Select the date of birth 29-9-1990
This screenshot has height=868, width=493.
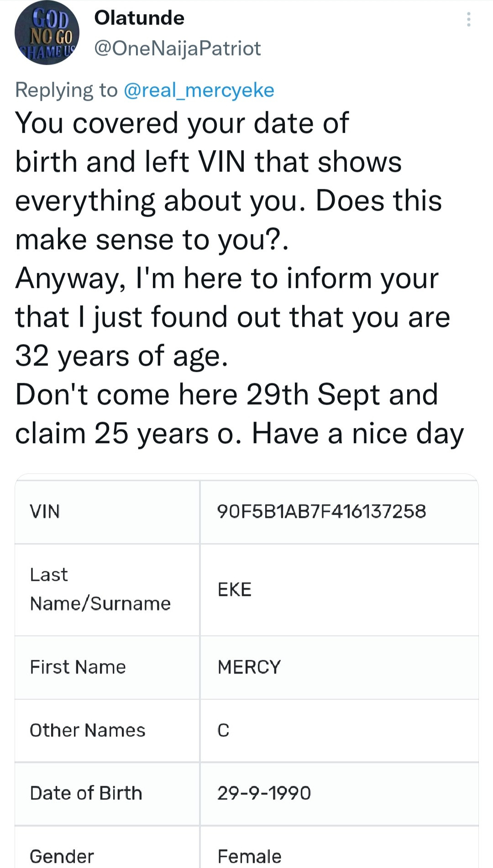pyautogui.click(x=264, y=794)
